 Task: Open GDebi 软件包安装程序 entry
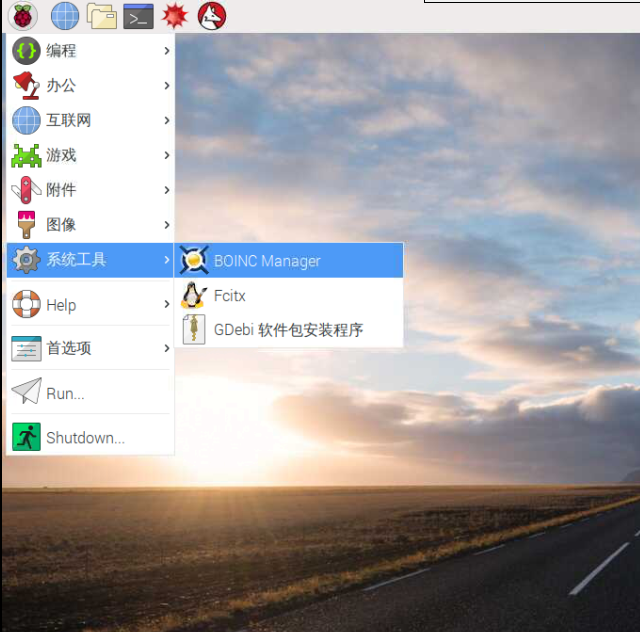pos(289,329)
